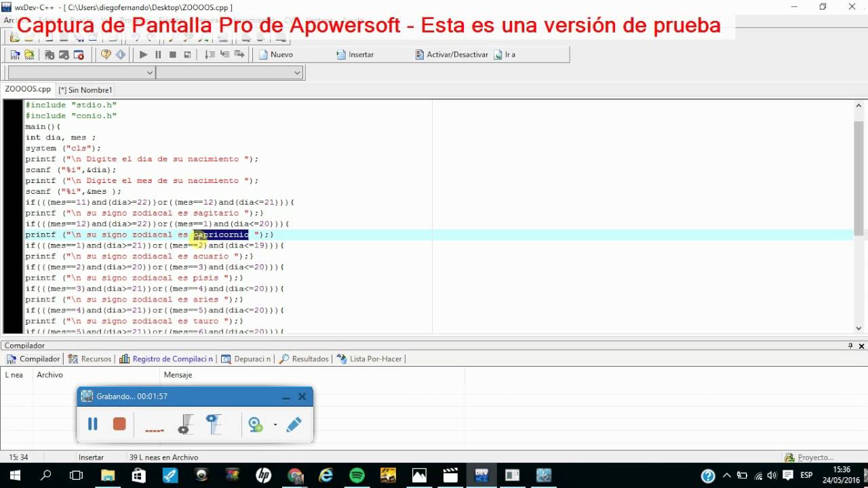Open taskbar search magnifier
The height and width of the screenshot is (488, 868).
point(45,475)
